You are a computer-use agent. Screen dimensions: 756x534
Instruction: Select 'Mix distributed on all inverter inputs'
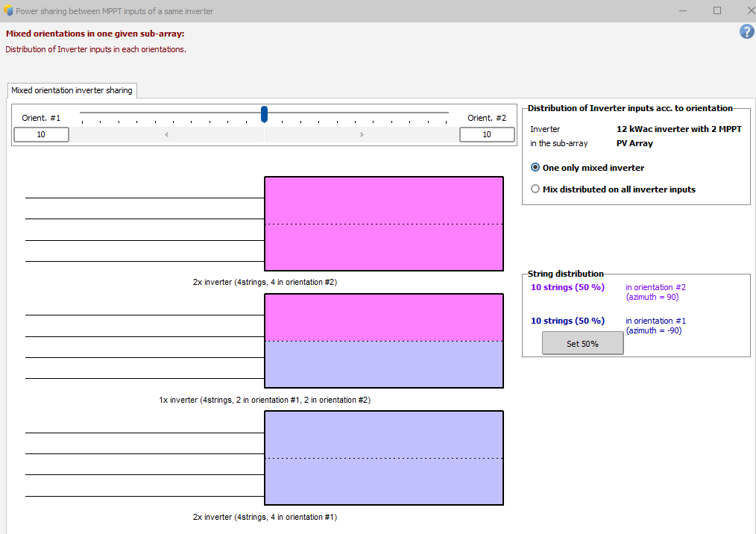(x=613, y=189)
